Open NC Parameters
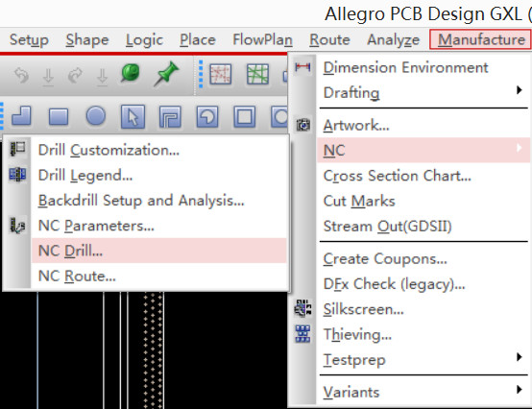The height and width of the screenshot is (409, 532). (x=159, y=226)
